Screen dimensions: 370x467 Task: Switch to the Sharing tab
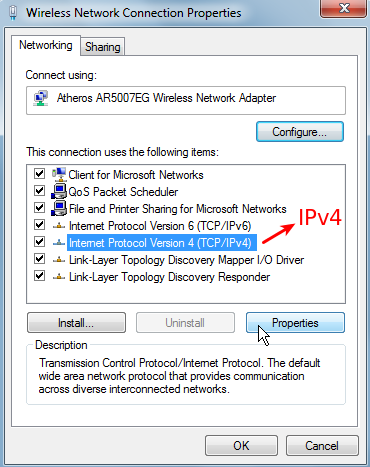pos(103,47)
